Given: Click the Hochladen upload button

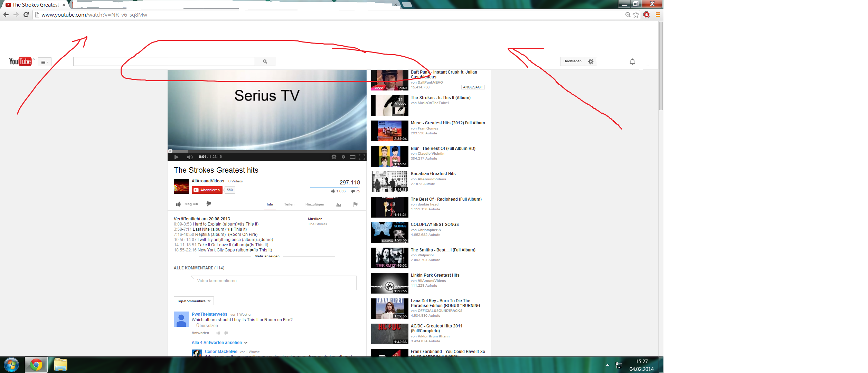Looking at the screenshot, I should point(572,61).
